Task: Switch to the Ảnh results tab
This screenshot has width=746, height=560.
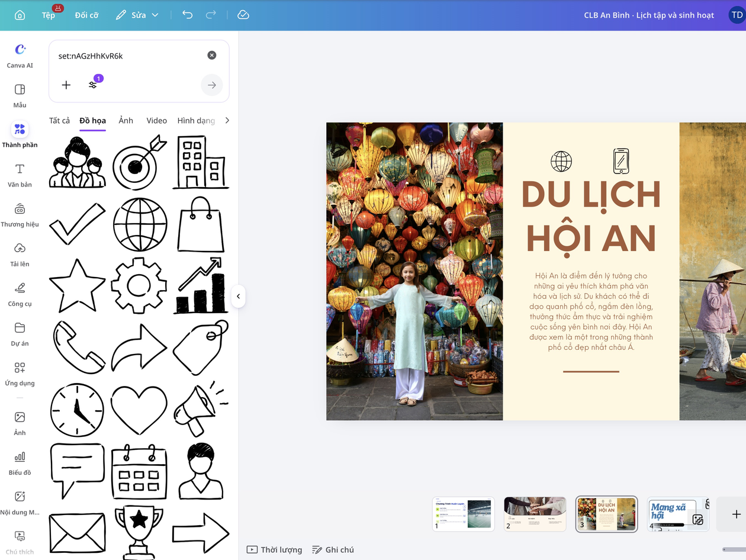Action: [126, 121]
